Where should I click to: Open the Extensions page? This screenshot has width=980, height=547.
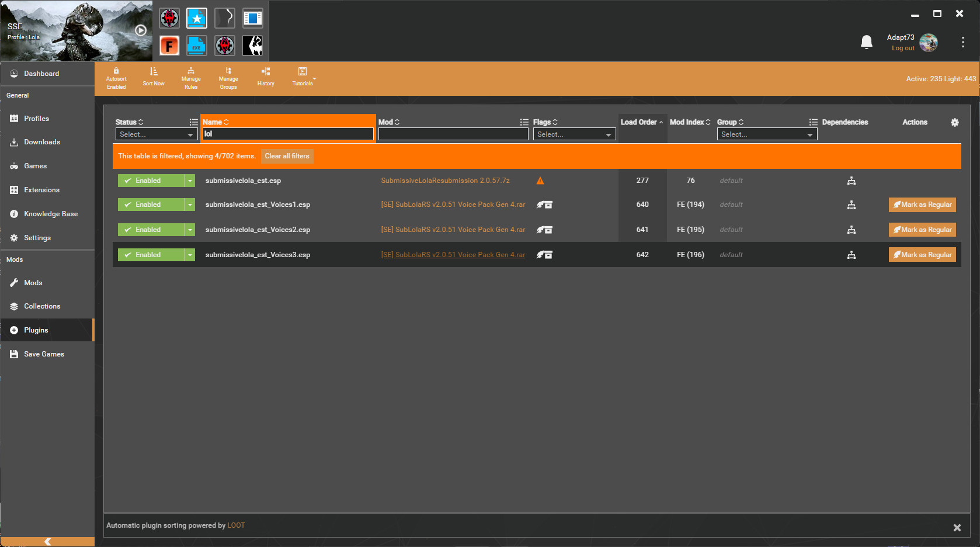coord(47,190)
